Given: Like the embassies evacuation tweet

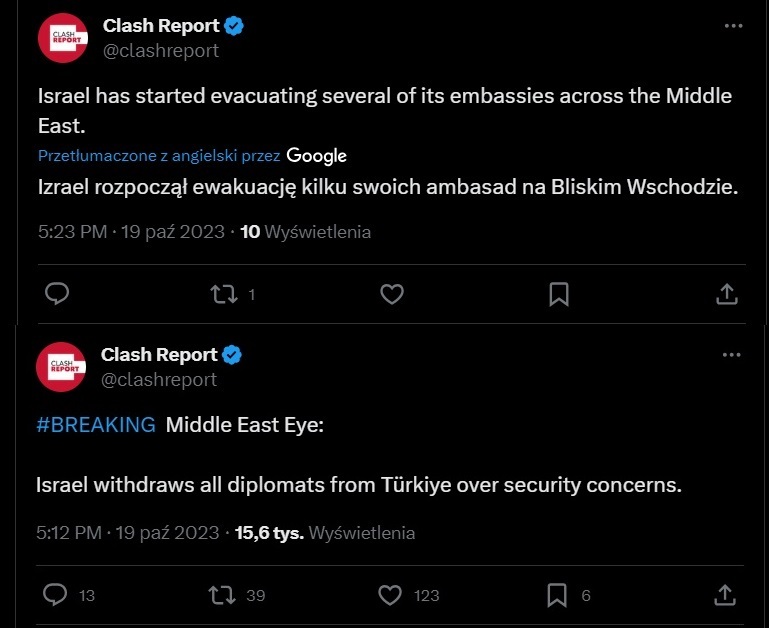Looking at the screenshot, I should coord(392,294).
